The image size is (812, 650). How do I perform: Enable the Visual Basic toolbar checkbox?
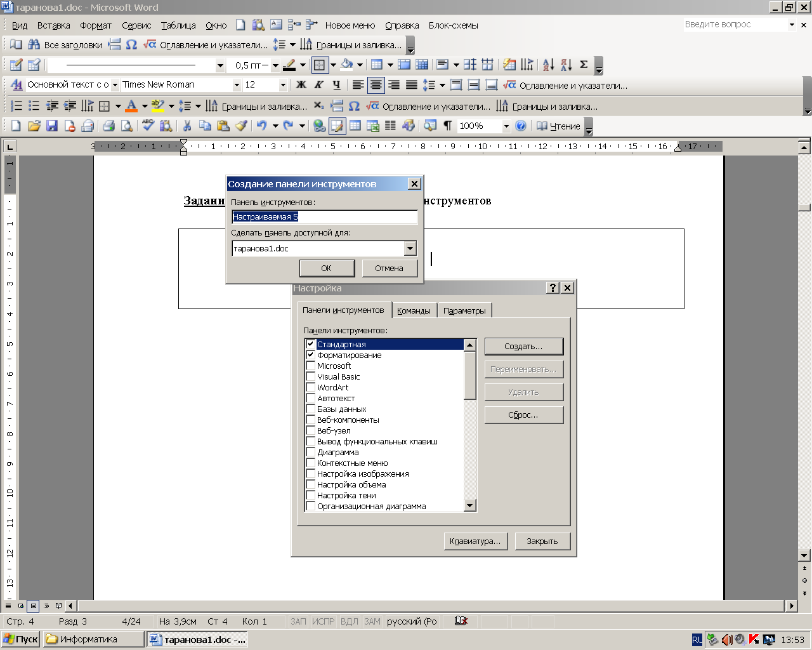point(311,376)
